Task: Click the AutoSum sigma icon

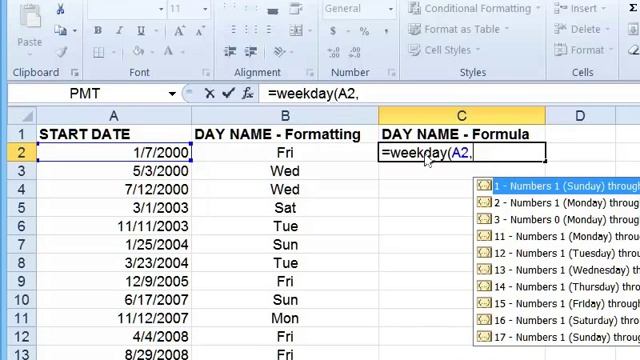Action: (x=633, y=9)
